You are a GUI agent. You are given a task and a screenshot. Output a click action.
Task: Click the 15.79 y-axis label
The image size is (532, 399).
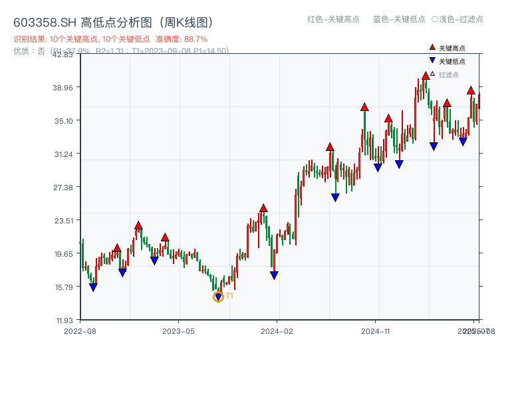click(63, 287)
